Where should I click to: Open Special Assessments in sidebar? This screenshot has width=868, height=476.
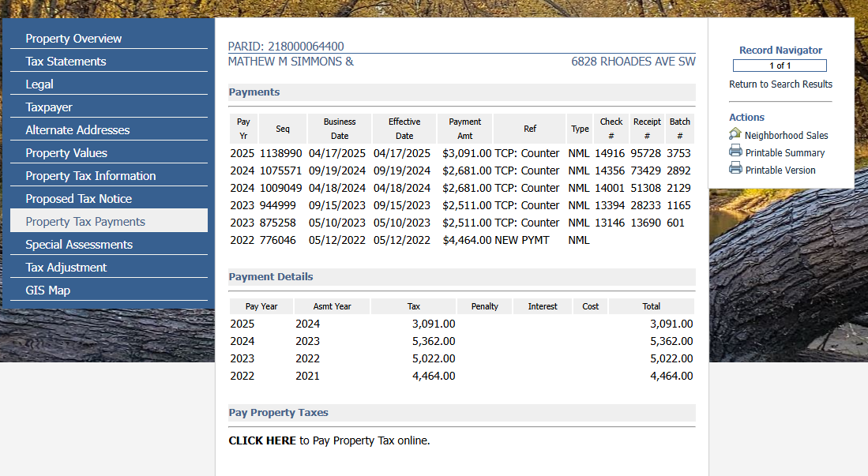79,245
